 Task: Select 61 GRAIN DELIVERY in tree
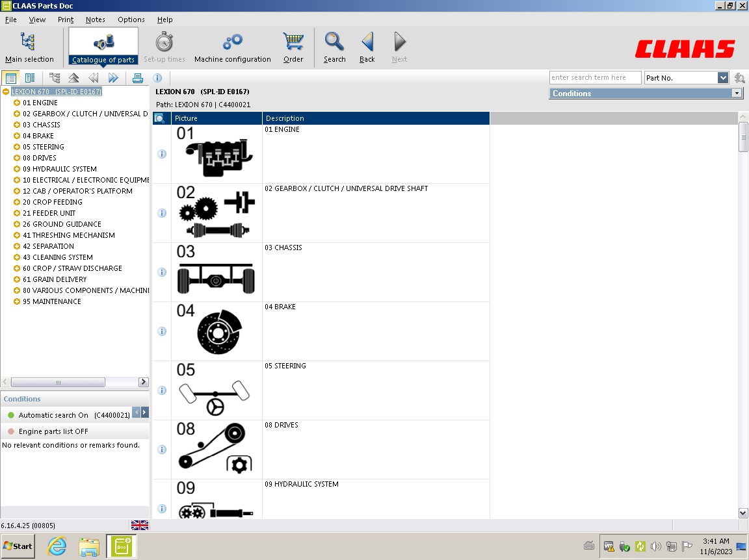[x=55, y=279]
